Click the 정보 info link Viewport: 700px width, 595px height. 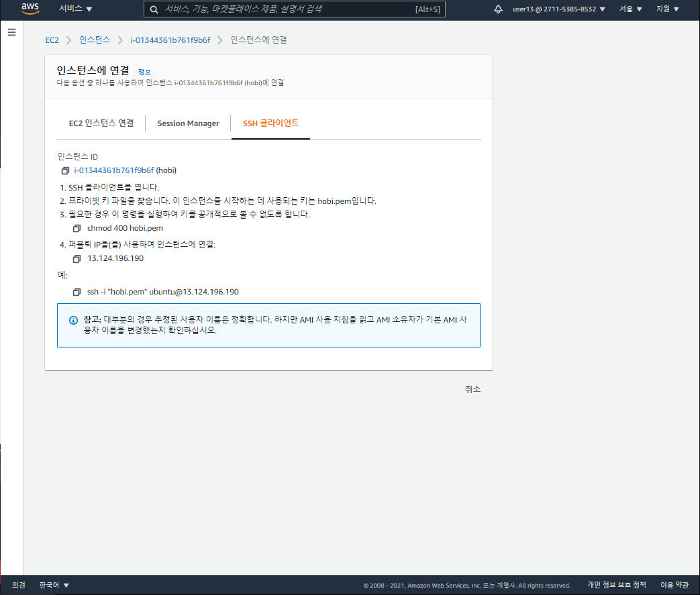click(x=144, y=72)
